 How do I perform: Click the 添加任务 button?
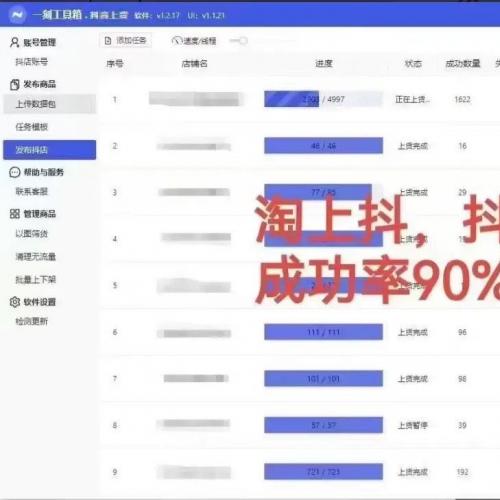[x=126, y=41]
